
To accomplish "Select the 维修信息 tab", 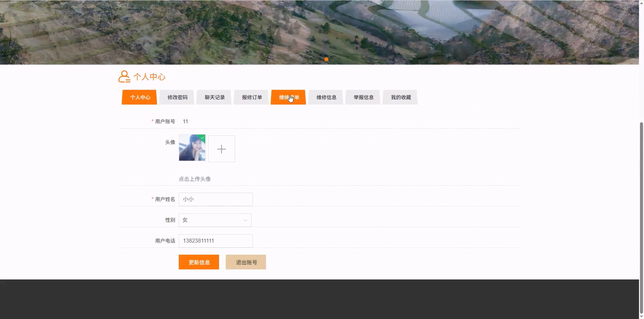I will 326,97.
